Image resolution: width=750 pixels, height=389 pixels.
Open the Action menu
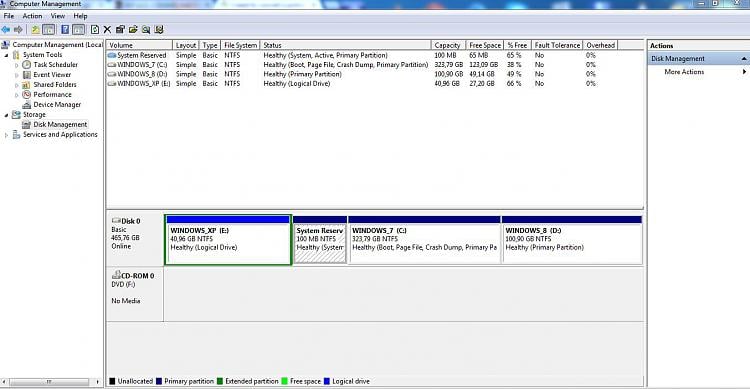pos(32,16)
